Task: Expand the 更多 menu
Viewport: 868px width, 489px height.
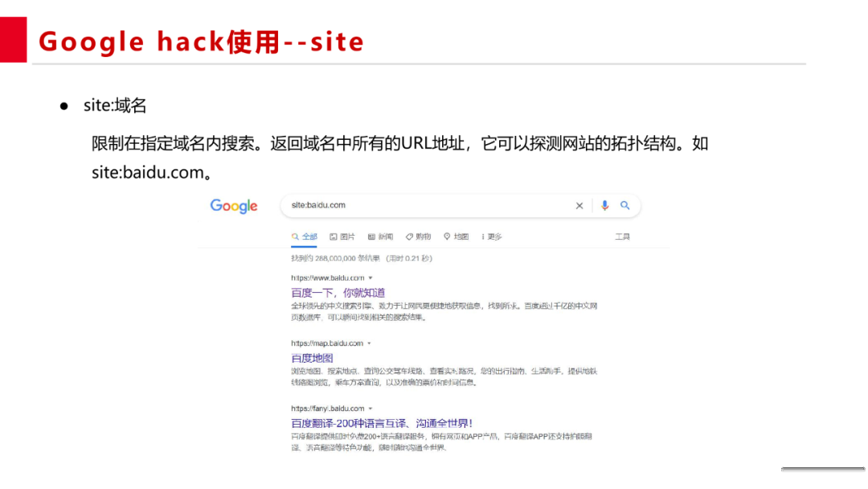Action: [x=492, y=236]
